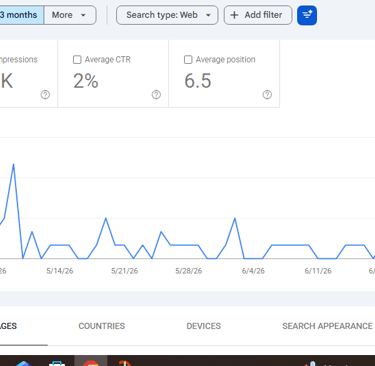Click the 5/28/26 axis date label
Image resolution: width=375 pixels, height=366 pixels.
click(x=189, y=271)
